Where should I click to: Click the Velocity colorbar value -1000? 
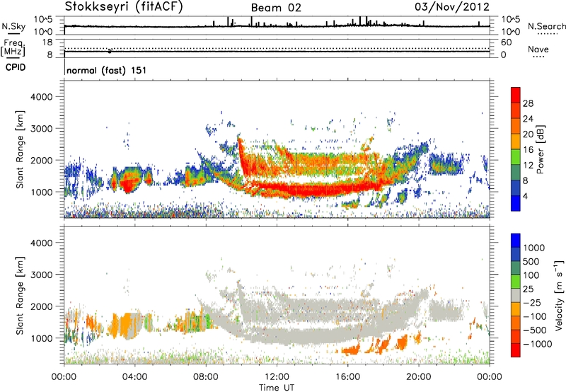(x=538, y=344)
